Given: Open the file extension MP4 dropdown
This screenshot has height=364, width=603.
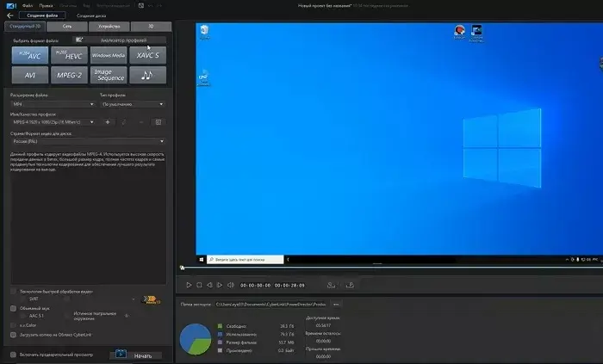Looking at the screenshot, I should [52, 104].
